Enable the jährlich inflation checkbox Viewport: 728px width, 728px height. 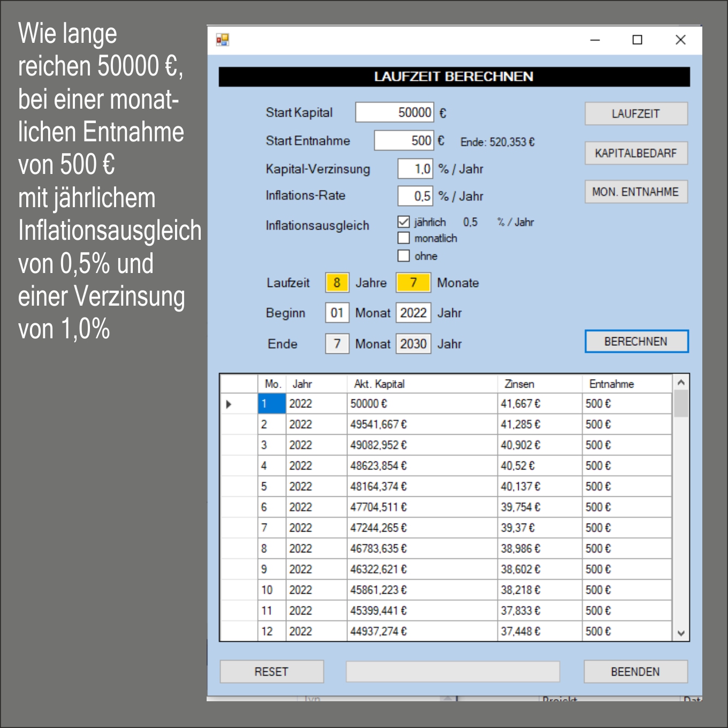click(x=404, y=222)
